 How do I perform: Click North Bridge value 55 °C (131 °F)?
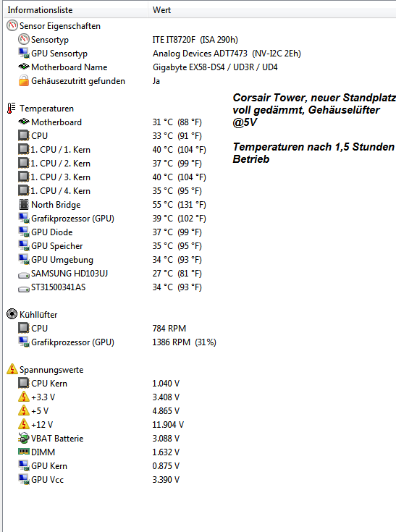[x=179, y=205]
